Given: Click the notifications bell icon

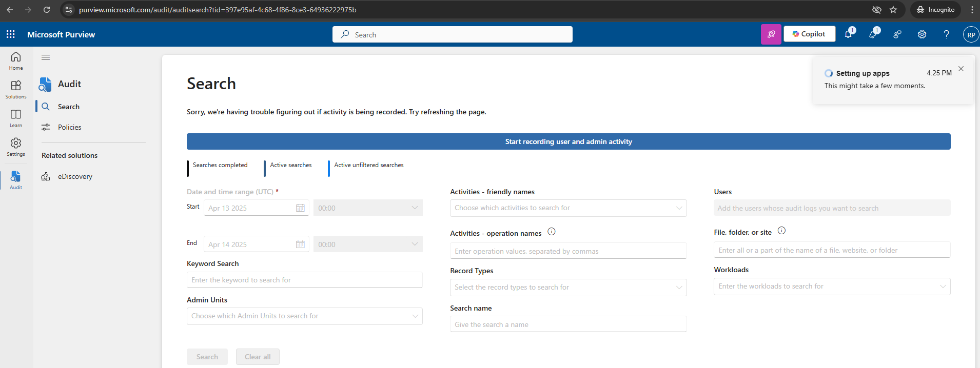Looking at the screenshot, I should coord(849,34).
